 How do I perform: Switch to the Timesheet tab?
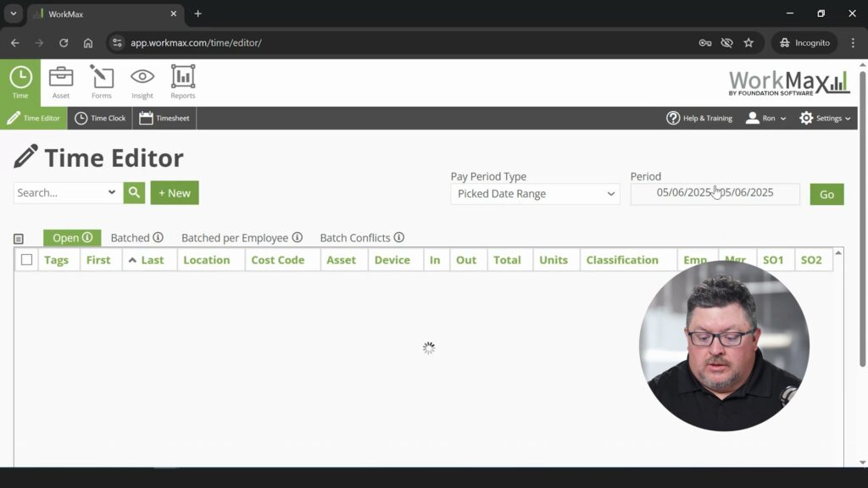click(x=164, y=119)
